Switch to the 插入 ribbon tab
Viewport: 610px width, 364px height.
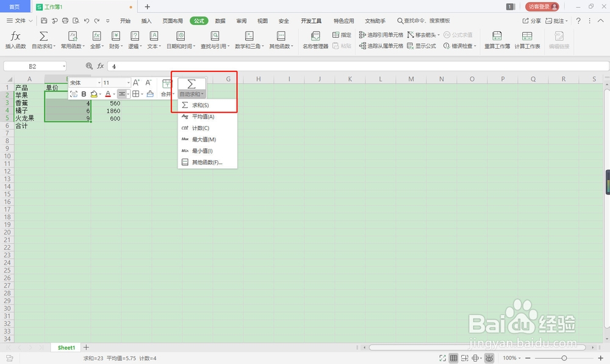point(146,21)
